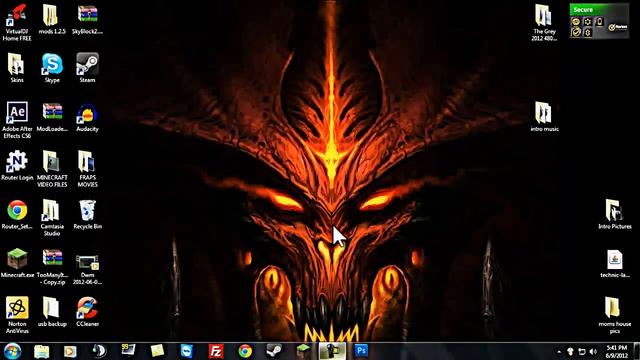Open the moms house pics folder
This screenshot has height=360, width=640.
click(614, 315)
